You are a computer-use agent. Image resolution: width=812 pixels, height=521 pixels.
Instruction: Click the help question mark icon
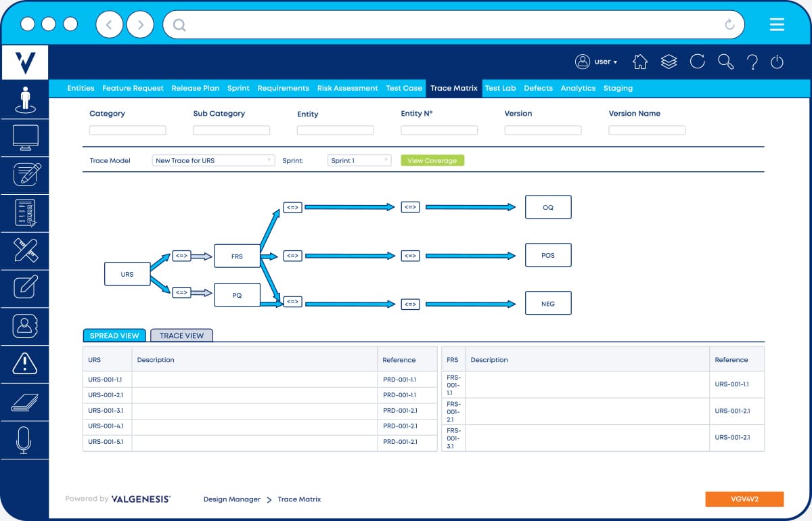click(752, 62)
